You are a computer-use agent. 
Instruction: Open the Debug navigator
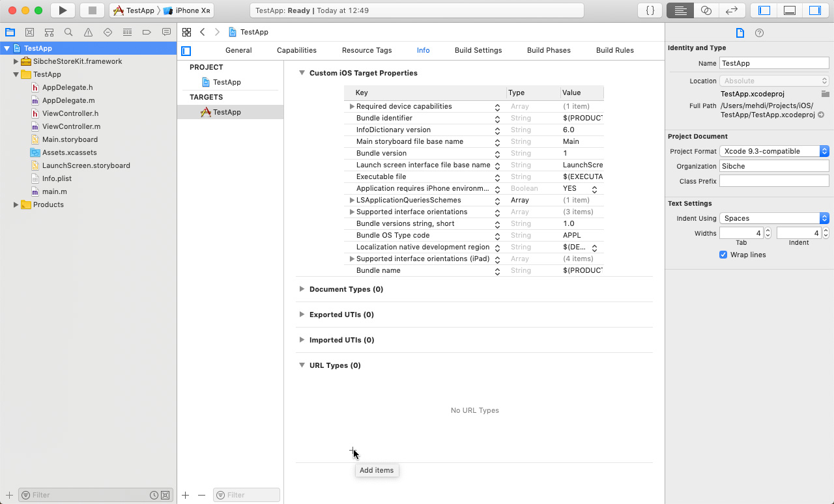(127, 32)
